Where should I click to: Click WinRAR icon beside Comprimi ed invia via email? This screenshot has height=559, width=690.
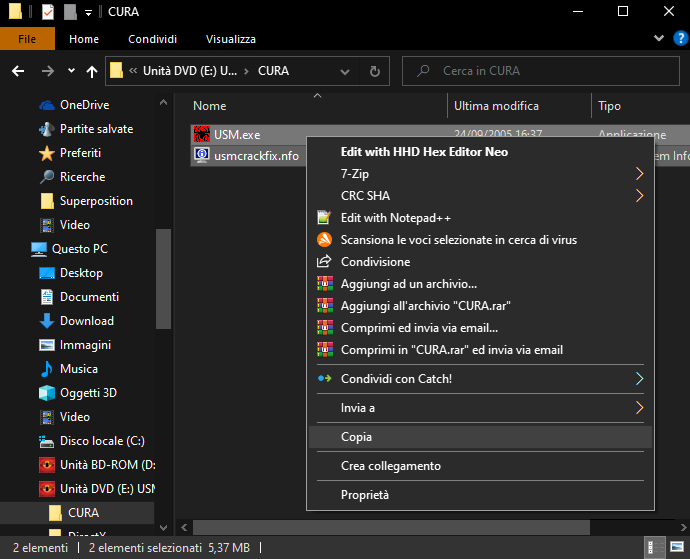coord(325,327)
